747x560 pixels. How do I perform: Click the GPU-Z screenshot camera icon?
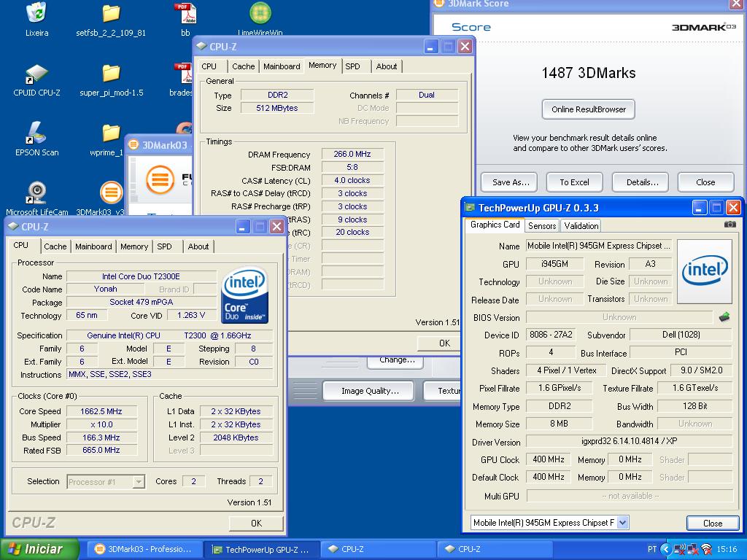729,225
